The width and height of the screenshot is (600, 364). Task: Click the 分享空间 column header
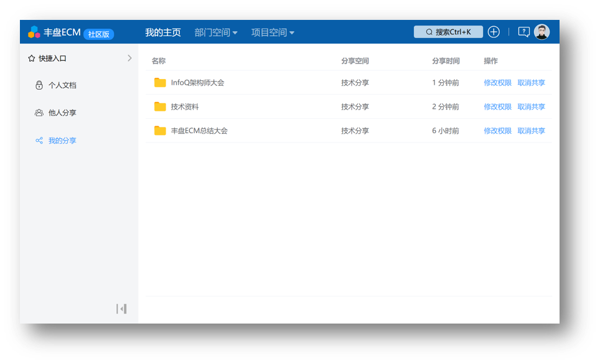(355, 61)
